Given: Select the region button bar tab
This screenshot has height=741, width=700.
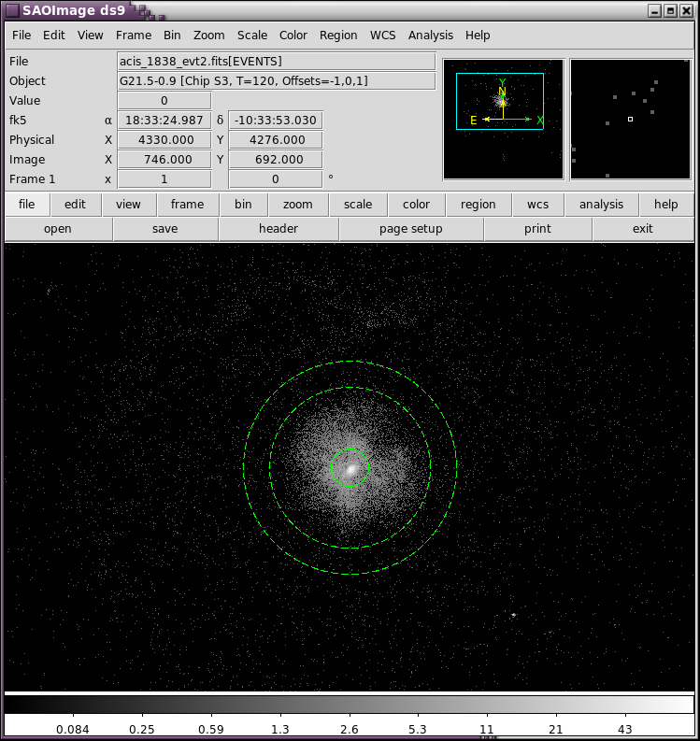Looking at the screenshot, I should pyautogui.click(x=478, y=205).
